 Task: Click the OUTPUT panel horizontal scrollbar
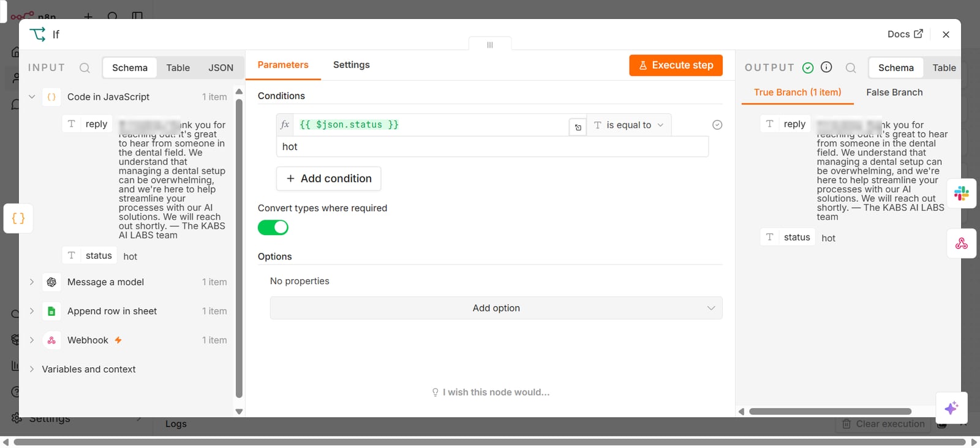coord(830,411)
